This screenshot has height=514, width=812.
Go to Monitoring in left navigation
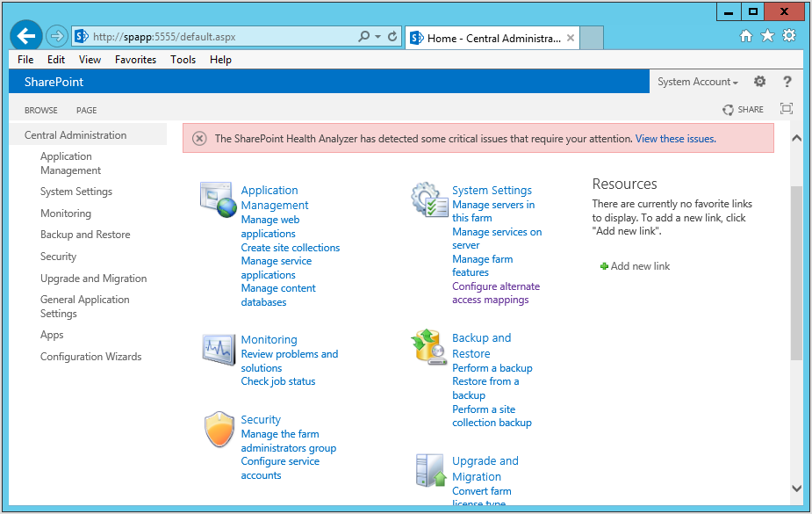66,214
